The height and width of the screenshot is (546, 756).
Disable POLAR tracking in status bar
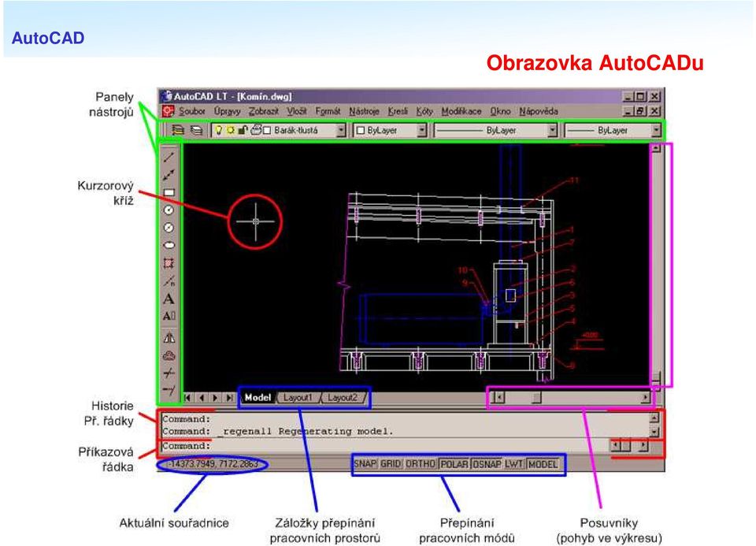[x=454, y=464]
